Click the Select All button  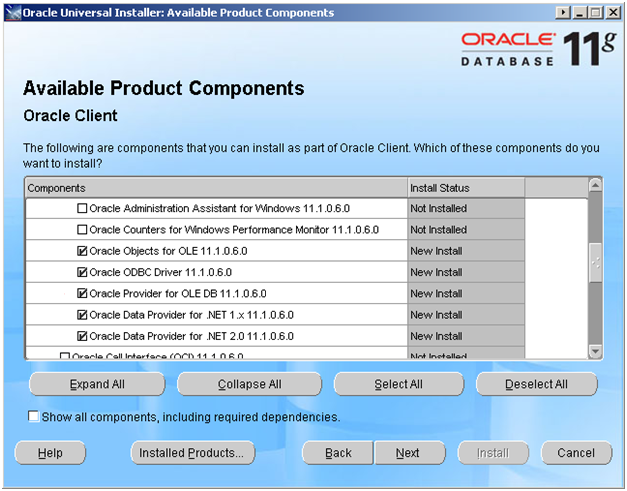[x=399, y=384]
